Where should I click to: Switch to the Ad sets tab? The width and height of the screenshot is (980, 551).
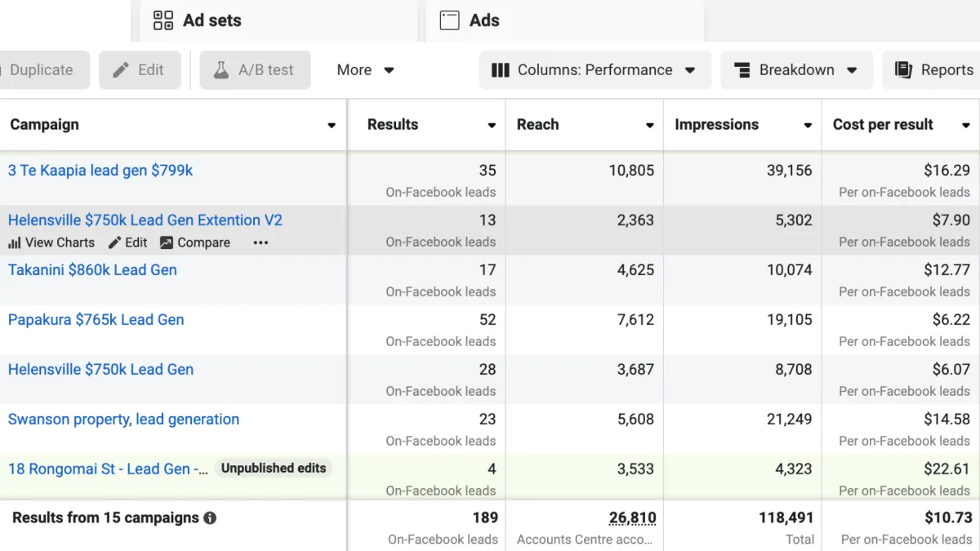pyautogui.click(x=198, y=20)
